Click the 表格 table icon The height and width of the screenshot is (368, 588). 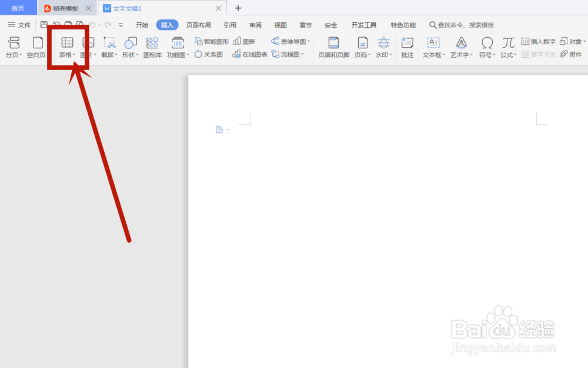67,42
